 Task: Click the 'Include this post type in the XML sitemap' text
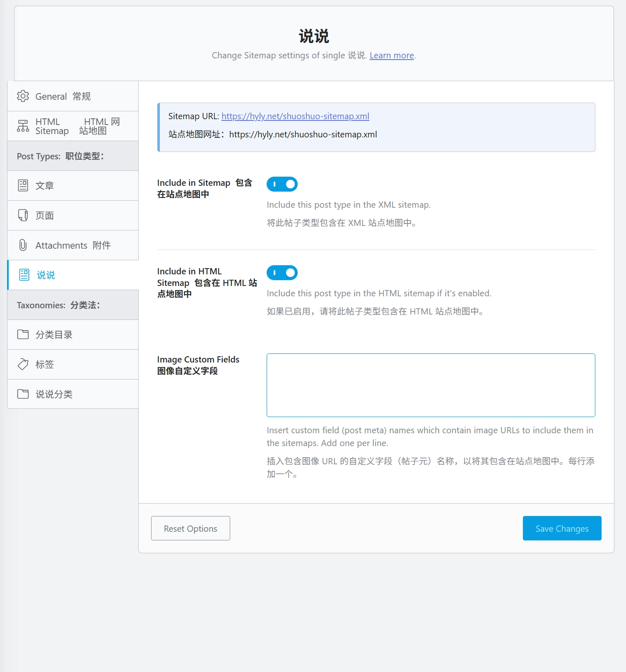click(x=349, y=205)
